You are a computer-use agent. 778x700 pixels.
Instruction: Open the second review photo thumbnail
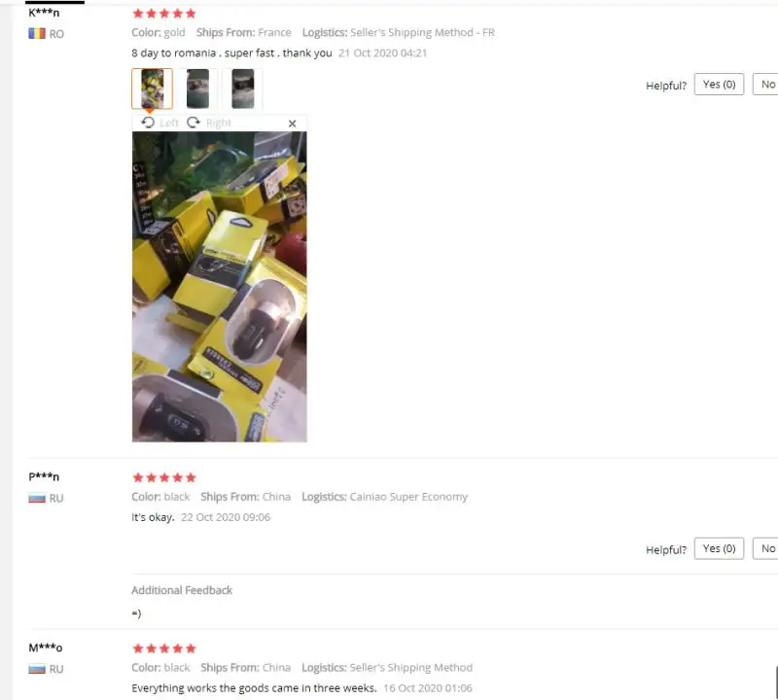(x=197, y=88)
